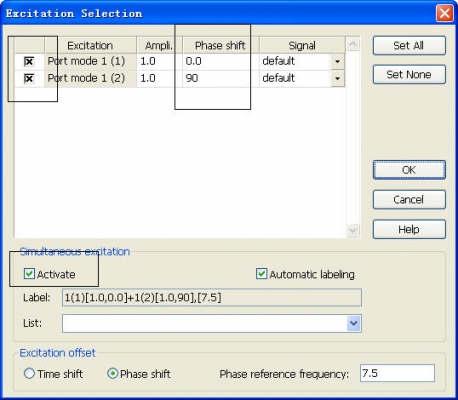This screenshot has width=458, height=400.
Task: Click the Signal column header
Action: tap(302, 45)
